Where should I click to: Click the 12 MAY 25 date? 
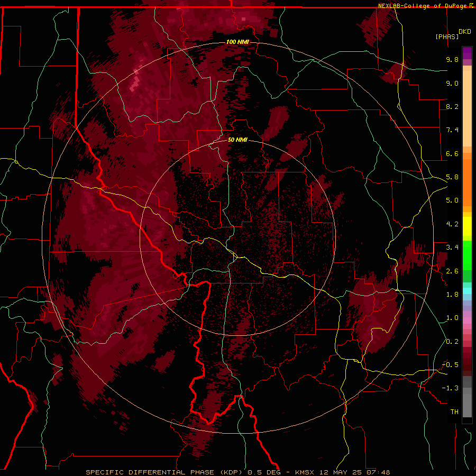(x=341, y=472)
